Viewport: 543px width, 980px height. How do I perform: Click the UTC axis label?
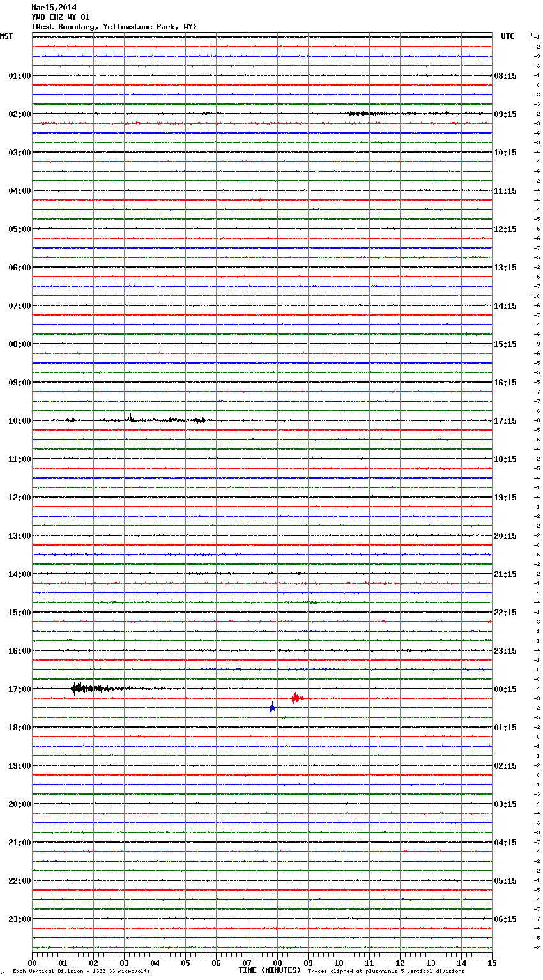508,36
